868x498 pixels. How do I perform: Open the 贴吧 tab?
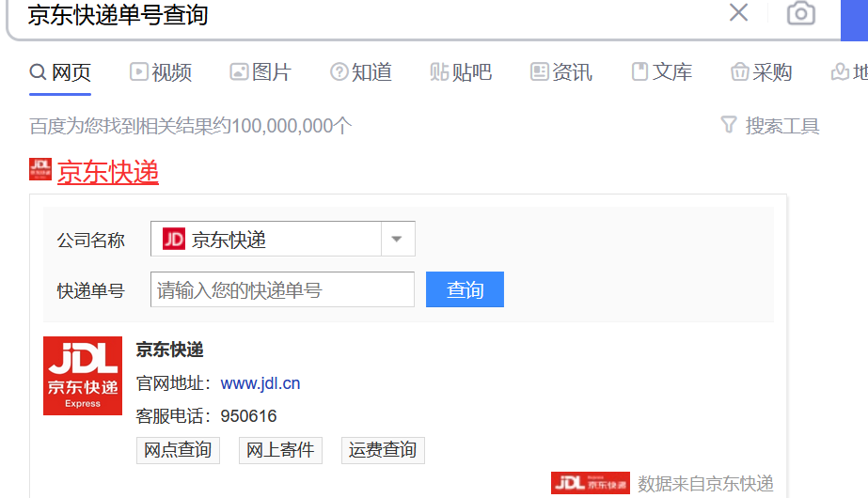click(461, 72)
